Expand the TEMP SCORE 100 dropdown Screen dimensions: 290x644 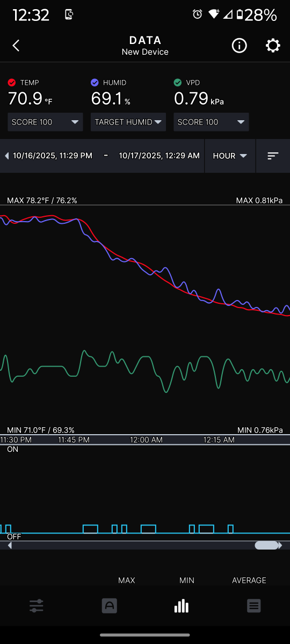click(45, 122)
